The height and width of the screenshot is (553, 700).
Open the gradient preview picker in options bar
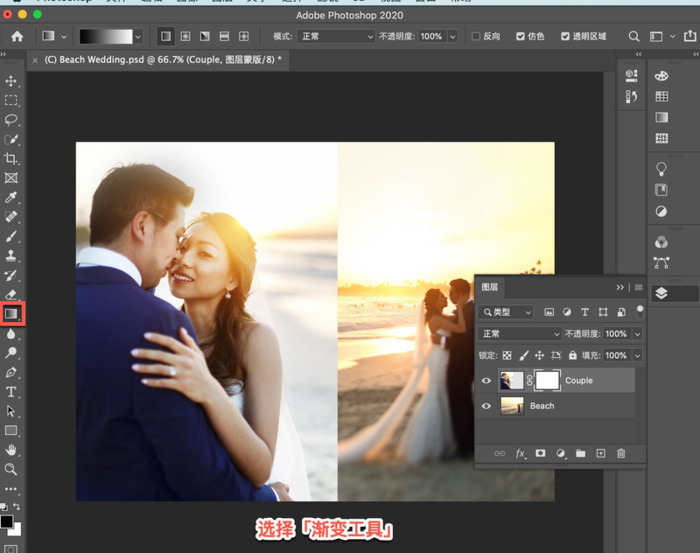coord(105,36)
